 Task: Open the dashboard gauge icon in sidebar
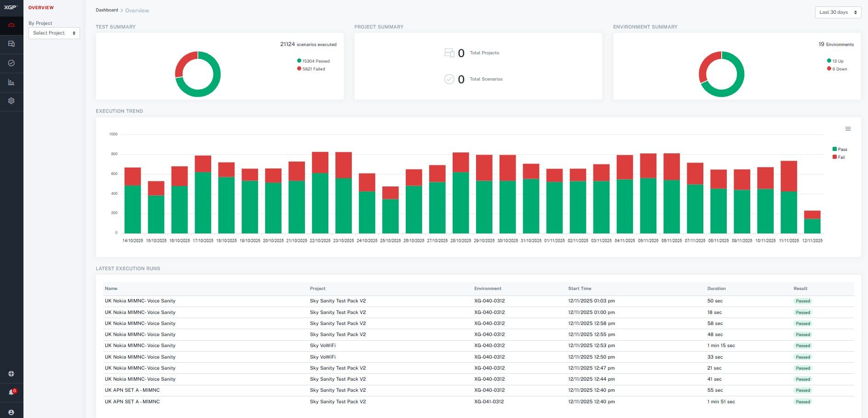coord(11,25)
